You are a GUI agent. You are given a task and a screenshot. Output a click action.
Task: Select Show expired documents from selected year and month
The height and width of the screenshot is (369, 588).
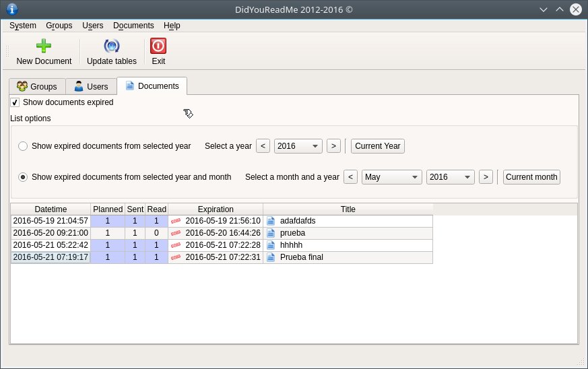(x=23, y=177)
